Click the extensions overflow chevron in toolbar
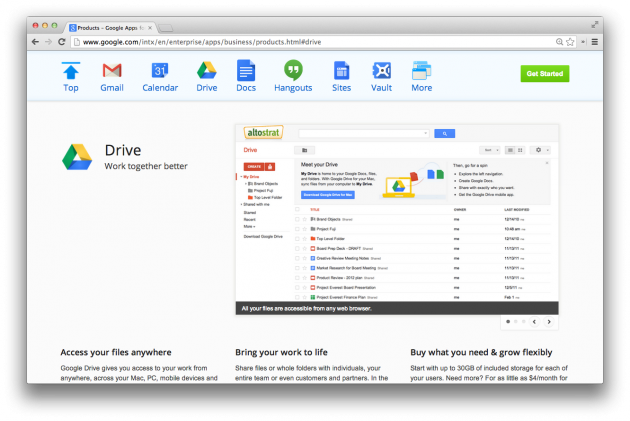The image size is (630, 421). pos(583,42)
